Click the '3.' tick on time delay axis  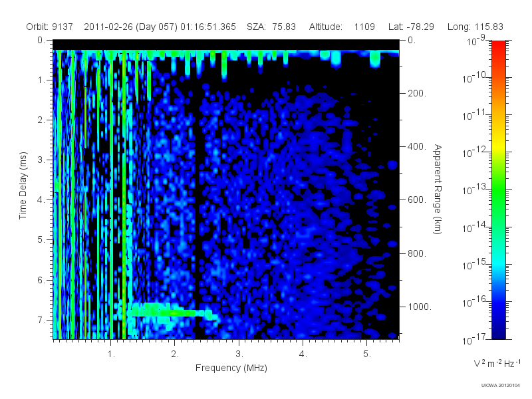[x=41, y=160]
